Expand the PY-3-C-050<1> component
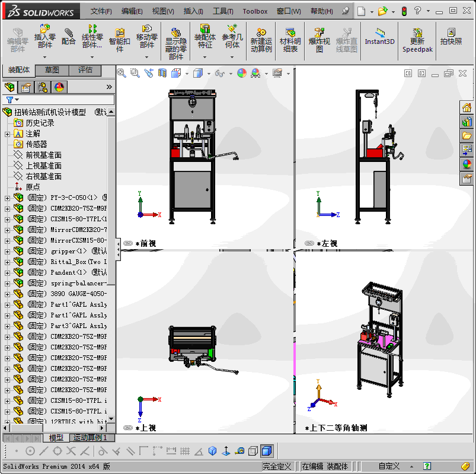476x474 pixels. (x=7, y=198)
